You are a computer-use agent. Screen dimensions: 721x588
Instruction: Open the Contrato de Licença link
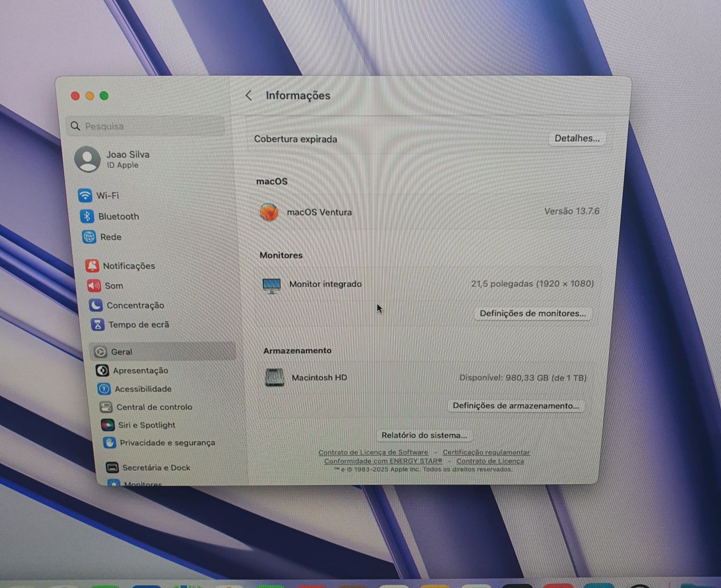click(490, 461)
